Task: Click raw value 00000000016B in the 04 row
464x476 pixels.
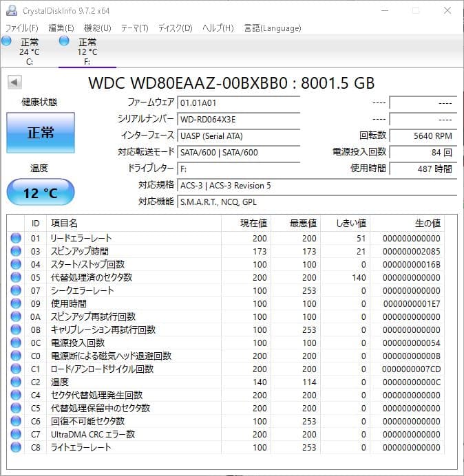Action: [411, 264]
